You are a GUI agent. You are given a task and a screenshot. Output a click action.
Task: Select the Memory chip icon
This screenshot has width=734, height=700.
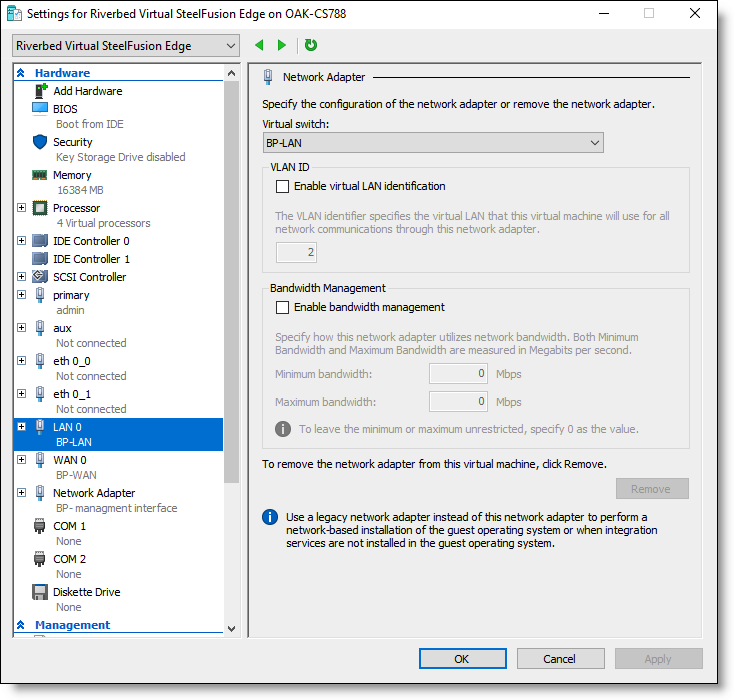coord(40,175)
